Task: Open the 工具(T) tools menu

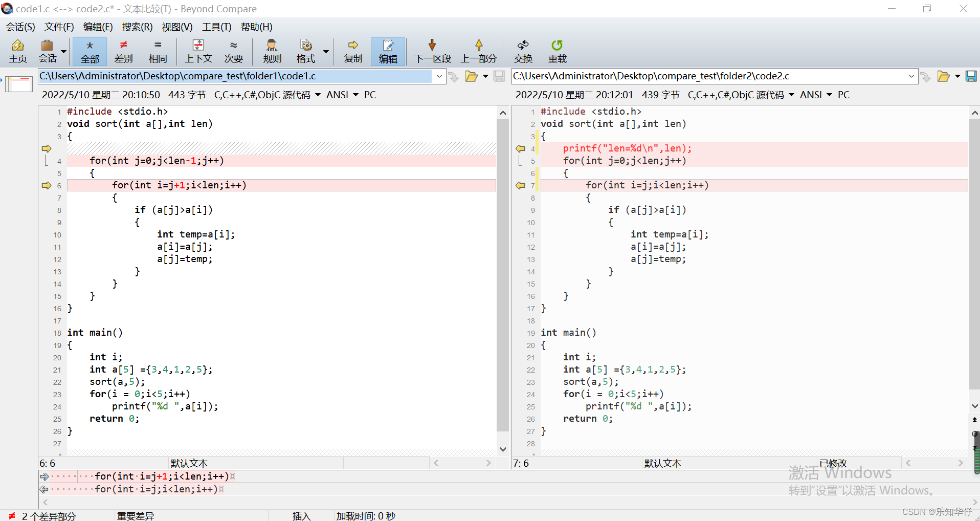Action: (x=216, y=27)
